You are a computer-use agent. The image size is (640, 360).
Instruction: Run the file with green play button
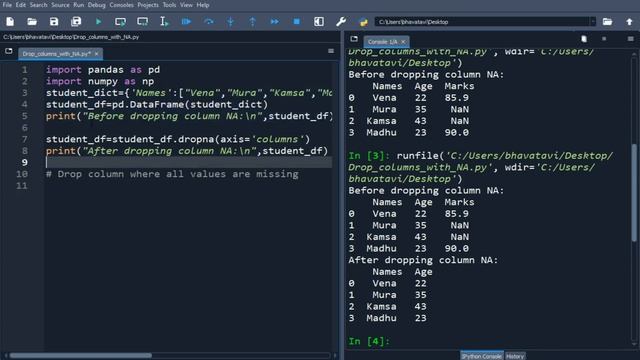(98, 22)
